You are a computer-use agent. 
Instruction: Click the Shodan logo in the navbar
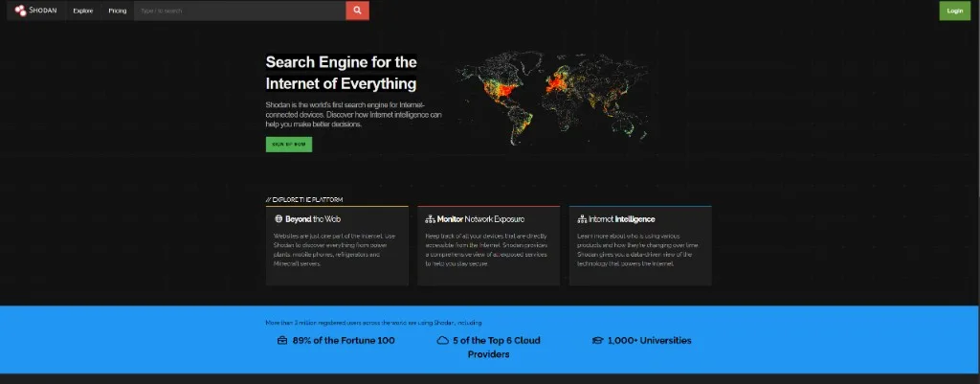35,11
